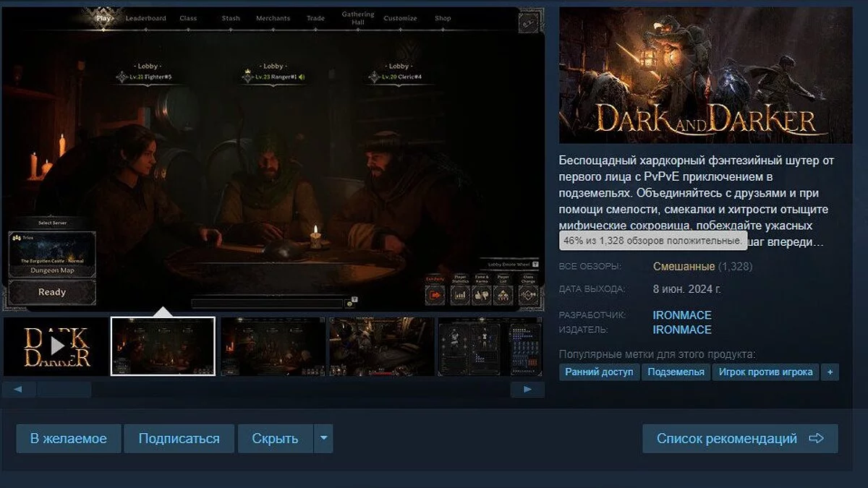Open the IRONMACE developer link
Screen dimensions: 868x488
(x=681, y=315)
